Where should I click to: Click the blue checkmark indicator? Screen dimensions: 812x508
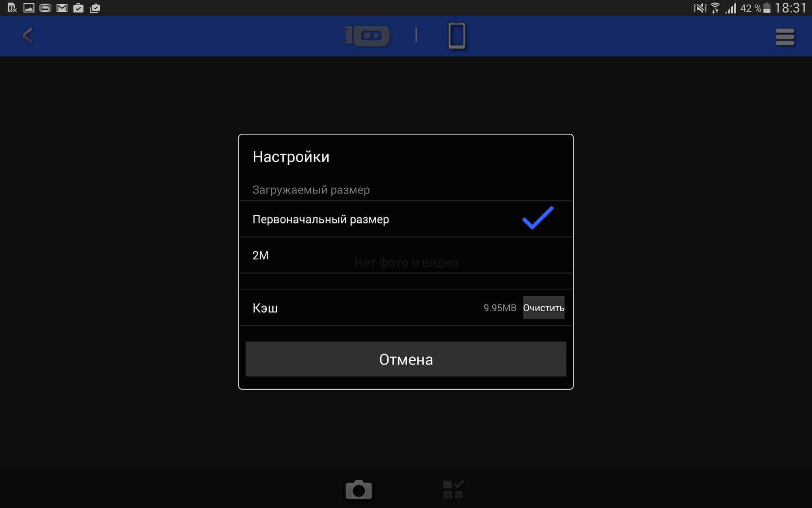tap(538, 218)
